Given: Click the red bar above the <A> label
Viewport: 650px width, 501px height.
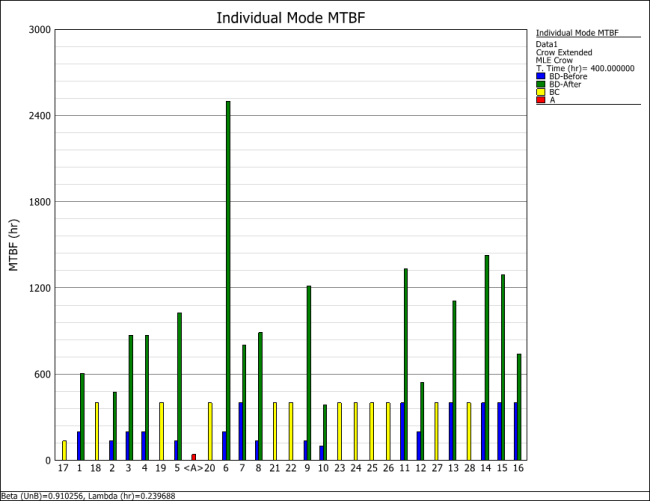Looking at the screenshot, I should click(x=193, y=457).
